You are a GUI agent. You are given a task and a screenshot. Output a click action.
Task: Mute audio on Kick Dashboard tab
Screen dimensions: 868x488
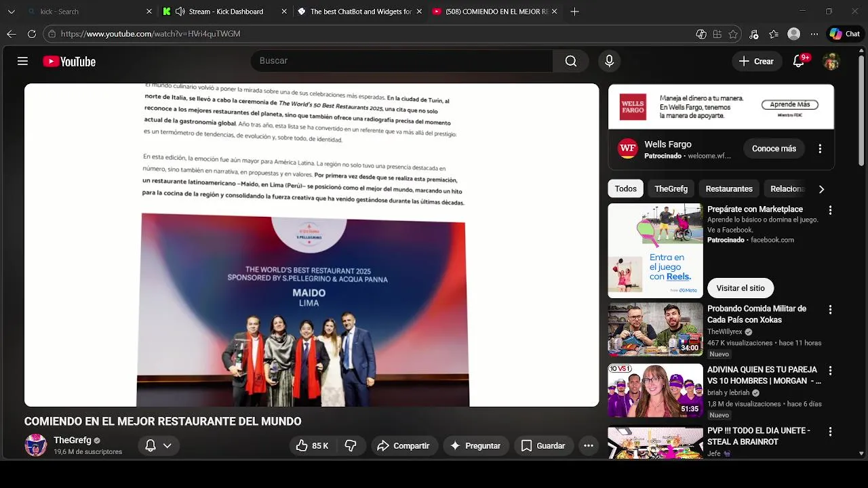pyautogui.click(x=180, y=12)
